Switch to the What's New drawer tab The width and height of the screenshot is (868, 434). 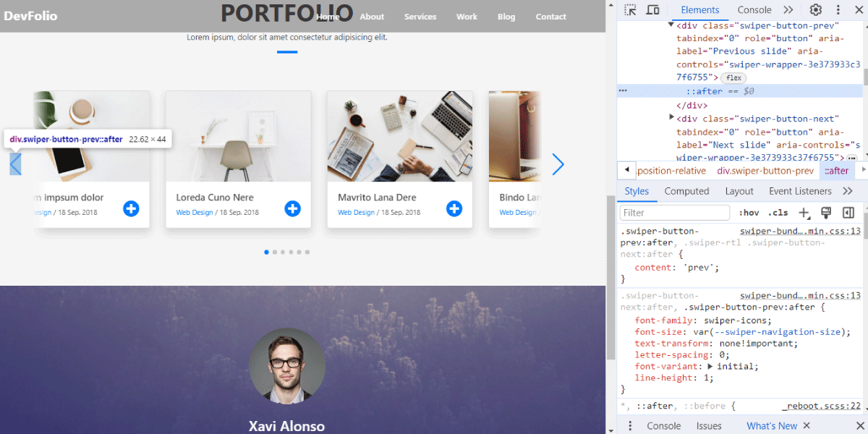tap(772, 426)
